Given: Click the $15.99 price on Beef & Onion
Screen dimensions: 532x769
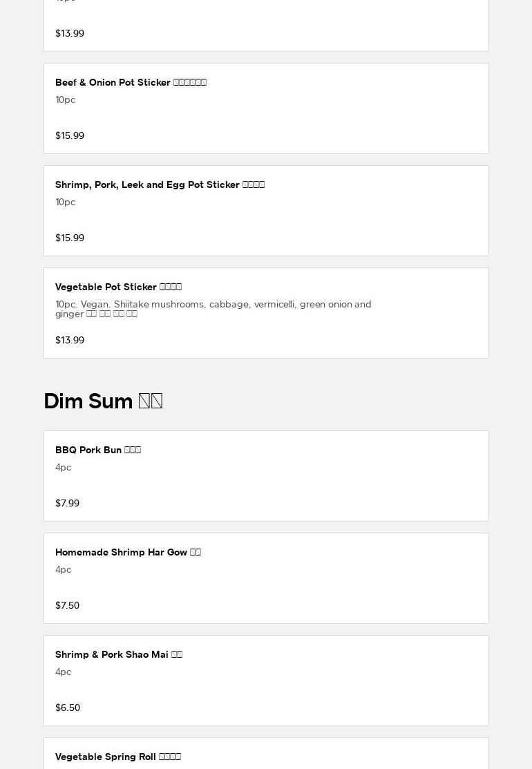Looking at the screenshot, I should click(70, 135).
